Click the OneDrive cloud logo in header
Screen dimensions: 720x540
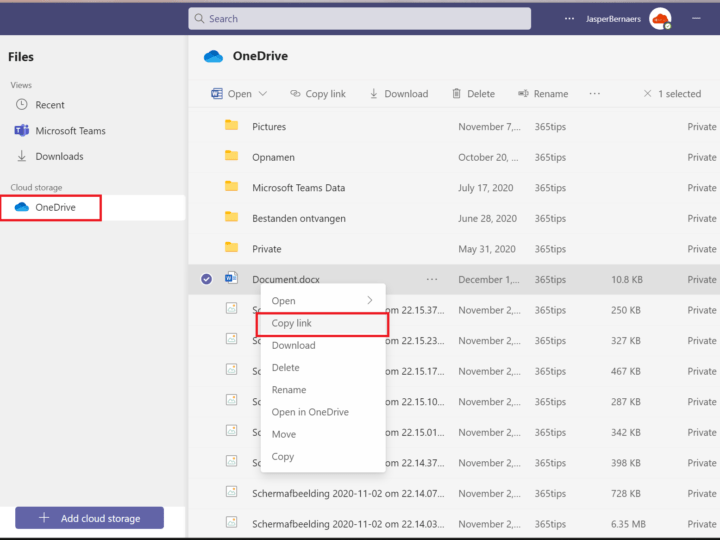click(213, 56)
